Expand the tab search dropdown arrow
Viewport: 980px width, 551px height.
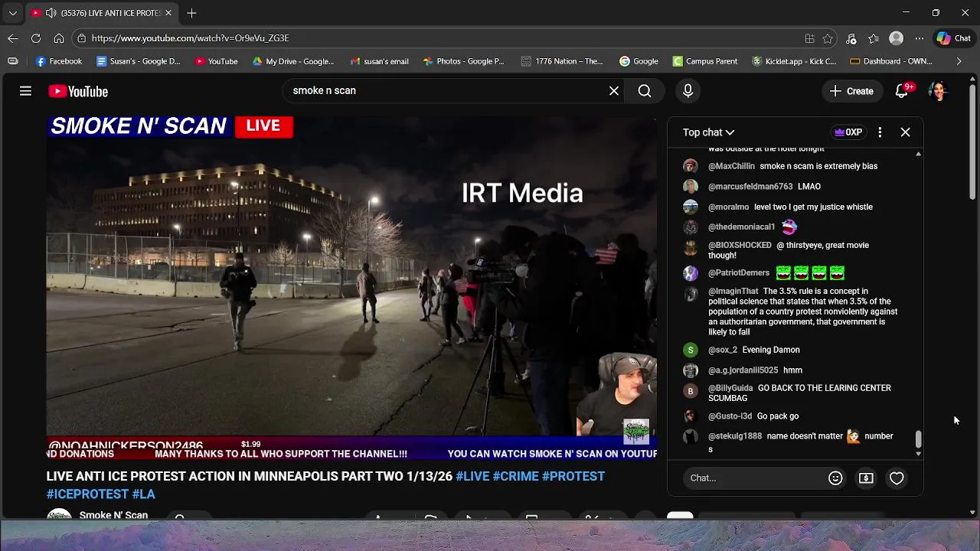tap(12, 13)
